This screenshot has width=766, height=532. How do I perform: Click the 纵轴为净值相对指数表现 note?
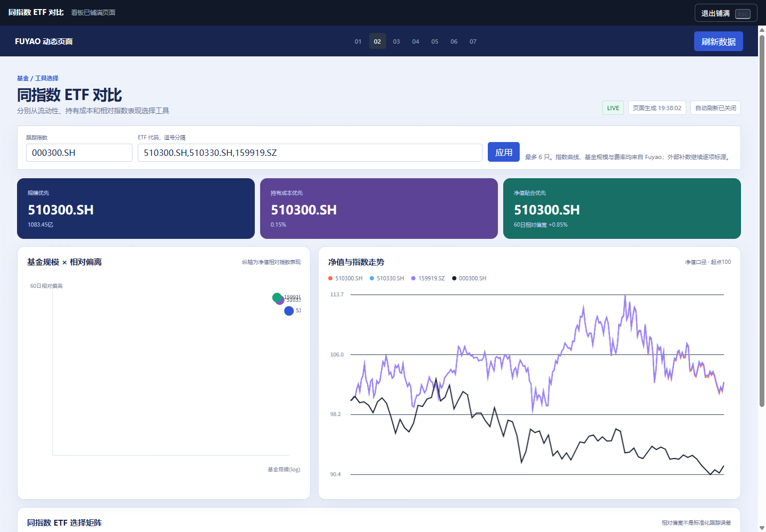[x=271, y=262]
